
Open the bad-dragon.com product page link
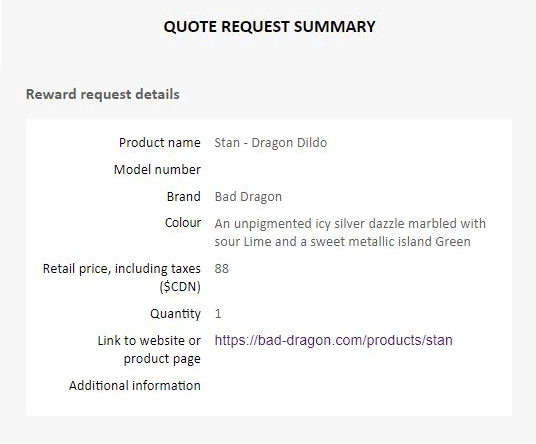[x=333, y=340]
